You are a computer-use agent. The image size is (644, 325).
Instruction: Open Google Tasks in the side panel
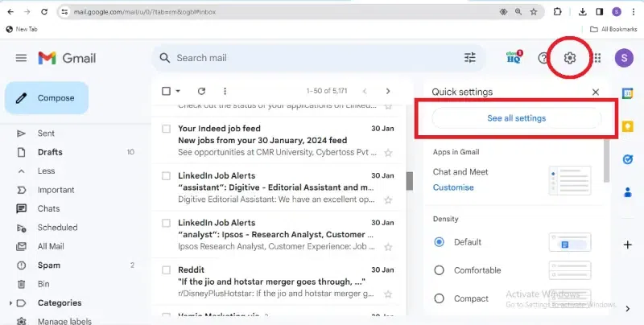[x=628, y=159]
